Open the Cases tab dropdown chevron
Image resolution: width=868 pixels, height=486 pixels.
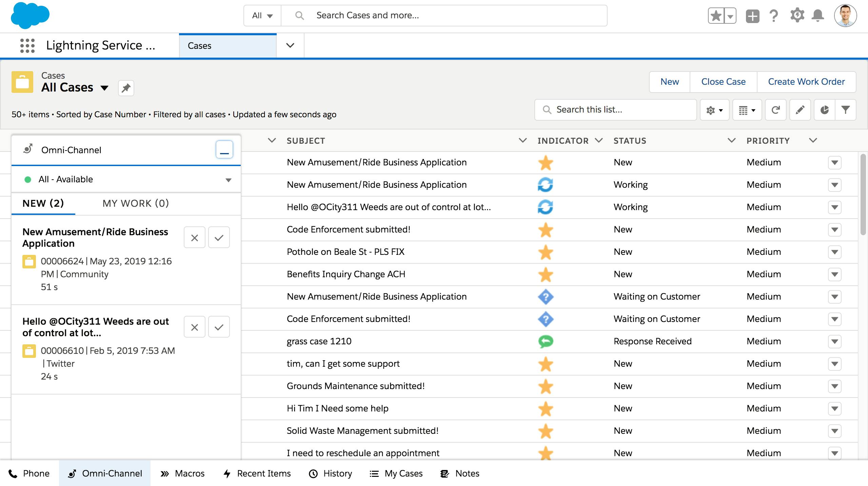pos(290,45)
